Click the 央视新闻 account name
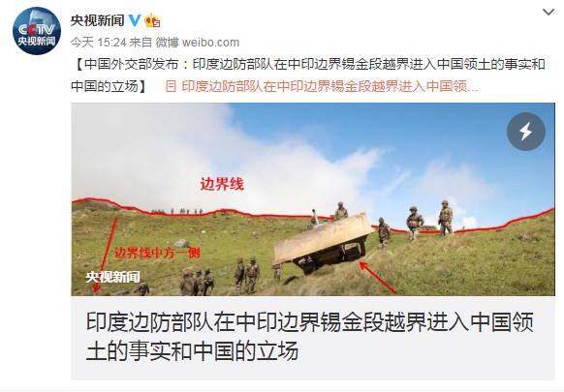This screenshot has width=564, height=392. point(98,20)
